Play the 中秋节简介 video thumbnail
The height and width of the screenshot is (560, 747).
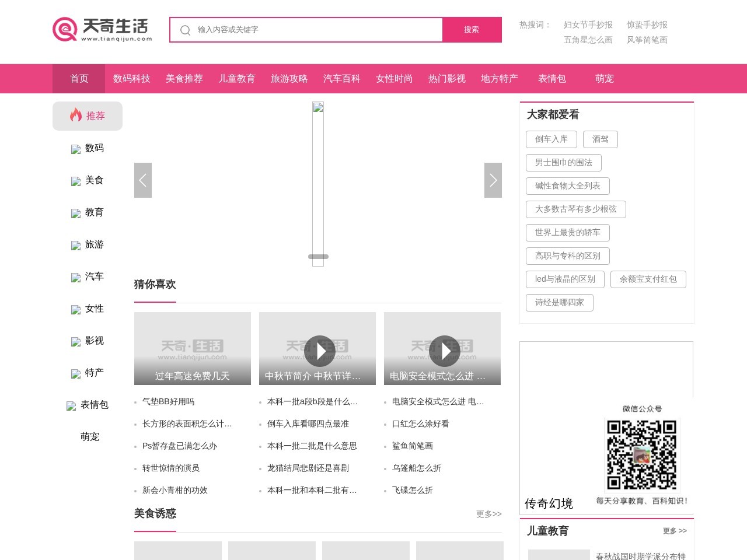[320, 351]
